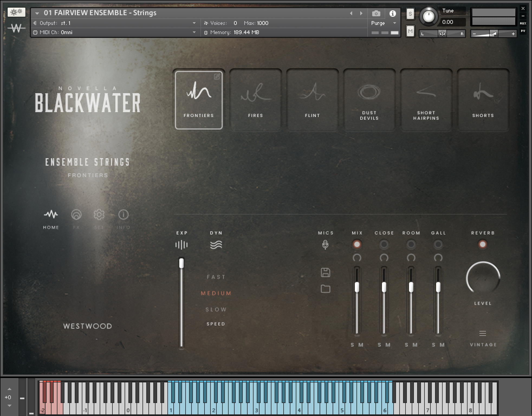532x416 pixels.
Task: Click the EXP expression slider handle
Action: click(181, 263)
